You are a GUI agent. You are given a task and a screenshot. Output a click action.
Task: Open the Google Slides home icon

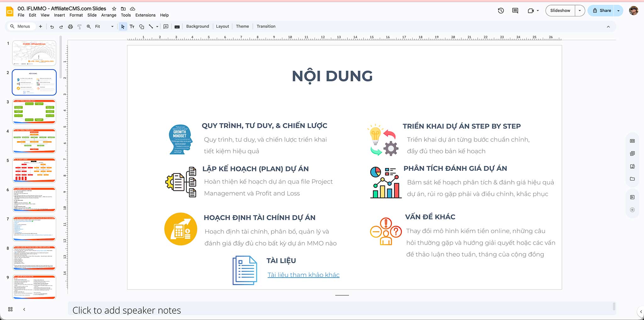pyautogui.click(x=10, y=12)
